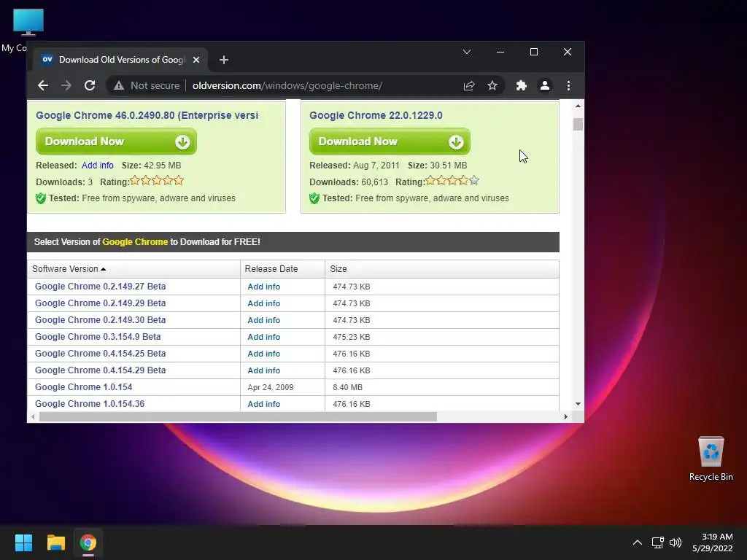Add info for Chrome 0.4.154.29 Beta row
The image size is (747, 560).
[263, 370]
